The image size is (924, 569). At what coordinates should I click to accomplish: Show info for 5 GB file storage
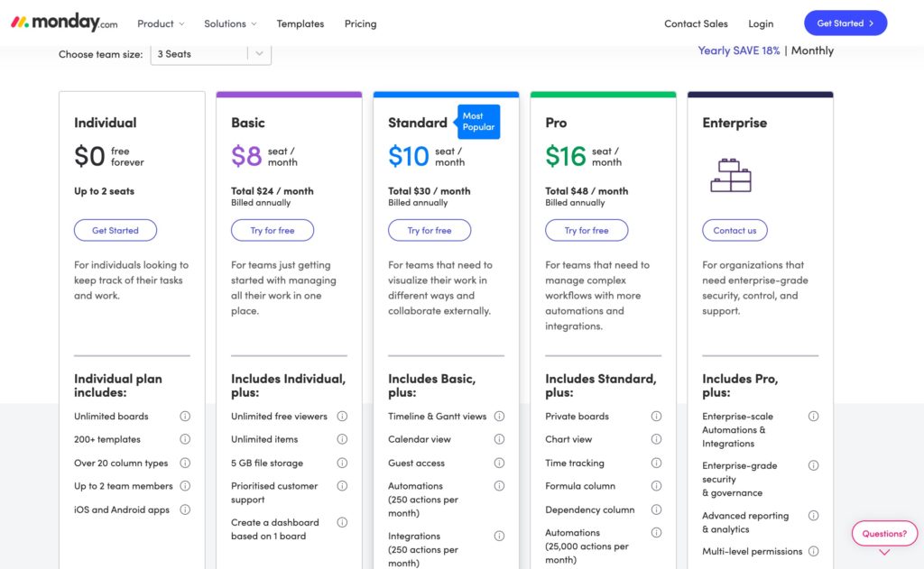pos(342,463)
